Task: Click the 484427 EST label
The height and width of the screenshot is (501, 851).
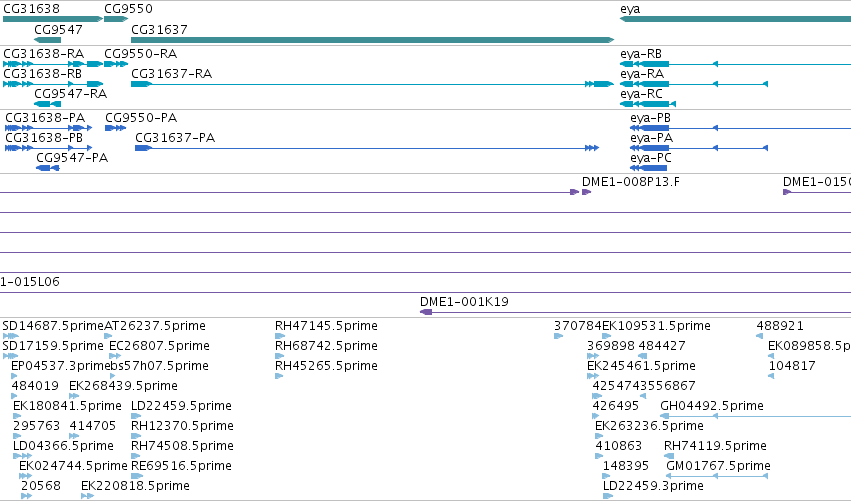Action: [662, 345]
